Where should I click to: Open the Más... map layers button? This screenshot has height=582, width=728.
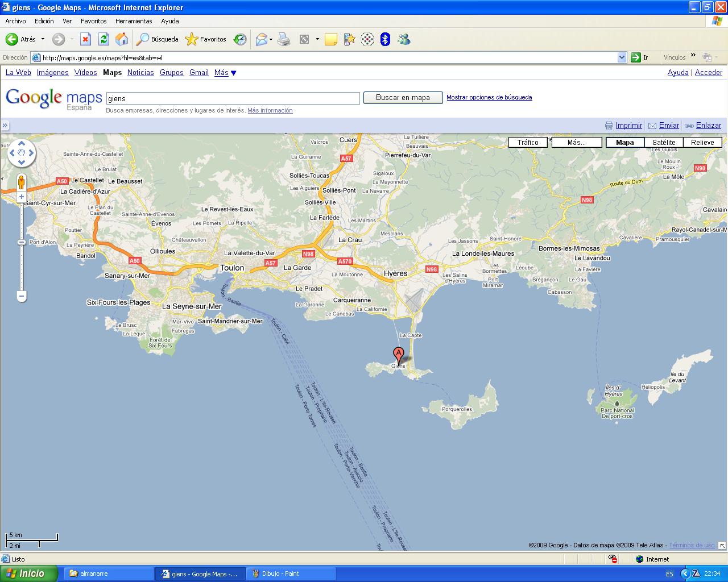pos(577,143)
